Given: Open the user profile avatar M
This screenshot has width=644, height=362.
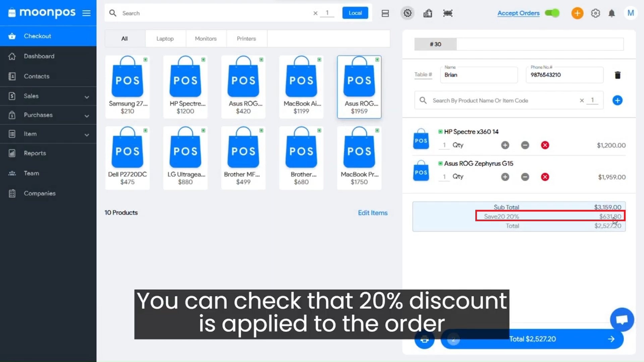Looking at the screenshot, I should [631, 13].
